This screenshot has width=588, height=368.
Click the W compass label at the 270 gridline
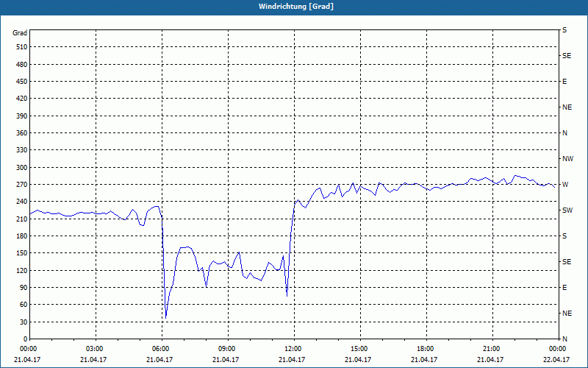[x=565, y=185]
